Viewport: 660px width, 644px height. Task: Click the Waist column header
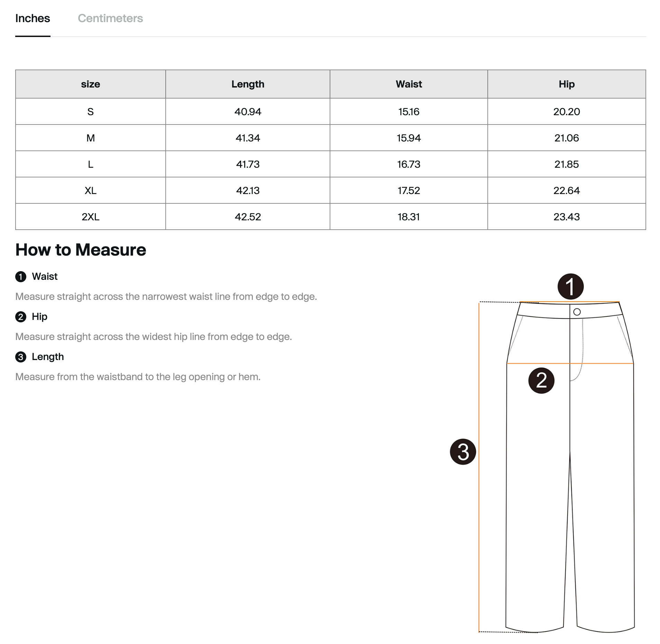[x=409, y=84]
